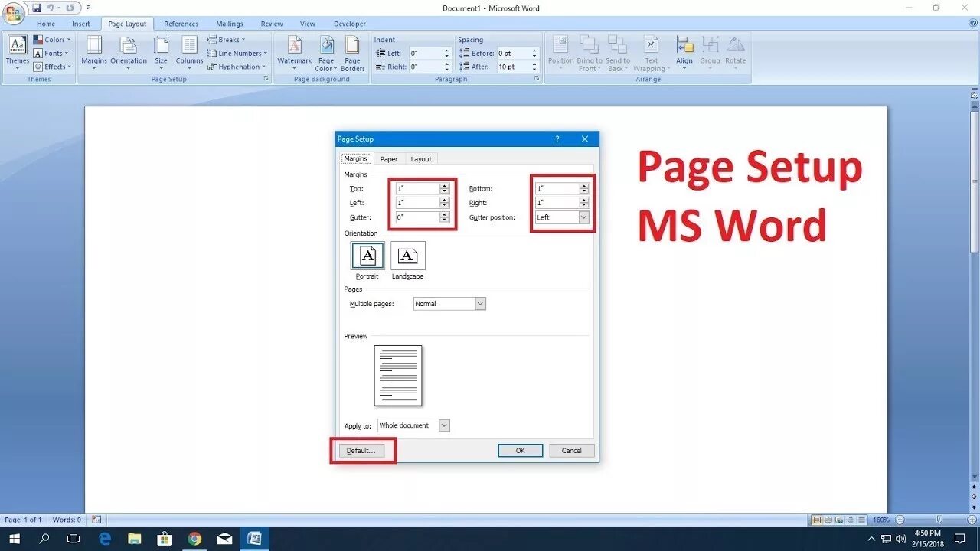Switch to the Insert ribbon tab
The image size is (980, 551).
point(81,24)
